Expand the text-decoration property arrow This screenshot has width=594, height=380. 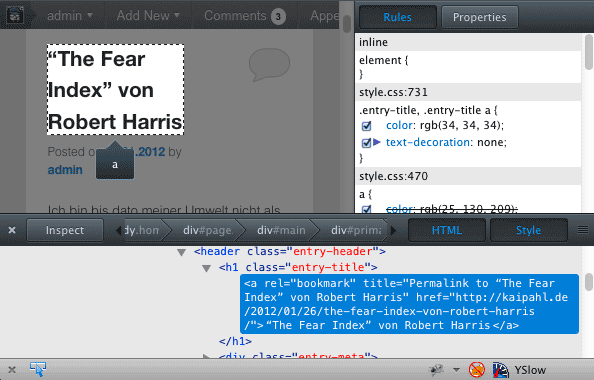[377, 142]
